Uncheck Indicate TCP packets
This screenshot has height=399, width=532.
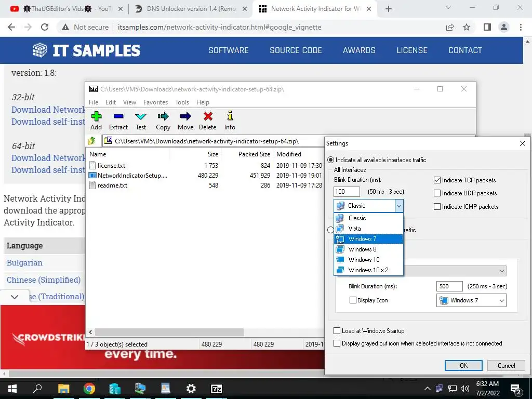(x=437, y=180)
